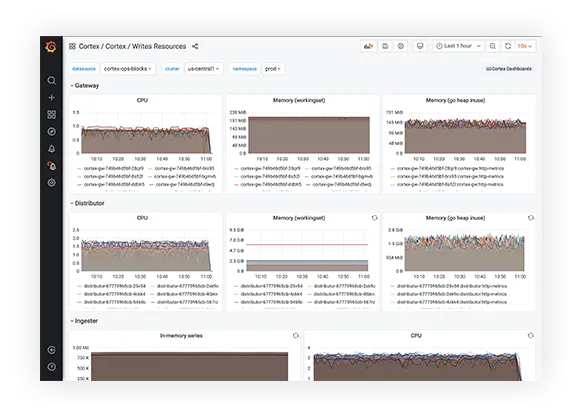Collapse the Distributor row

tap(87, 203)
